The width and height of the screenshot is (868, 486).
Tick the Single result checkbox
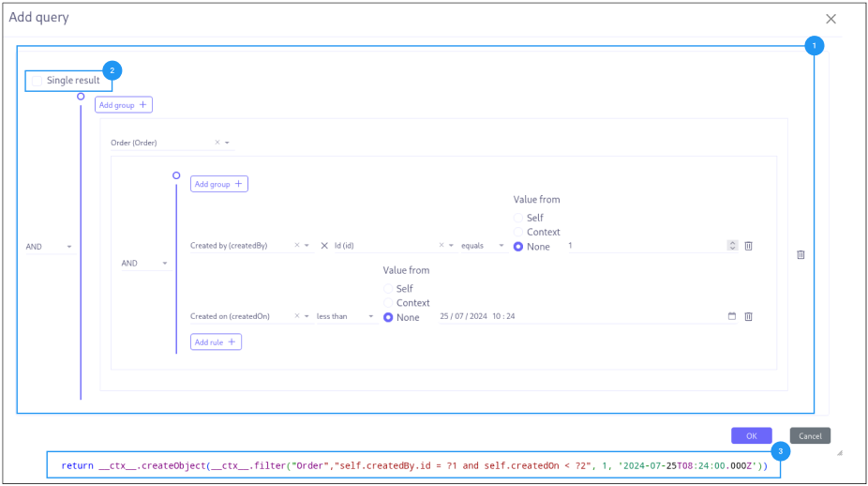(37, 81)
